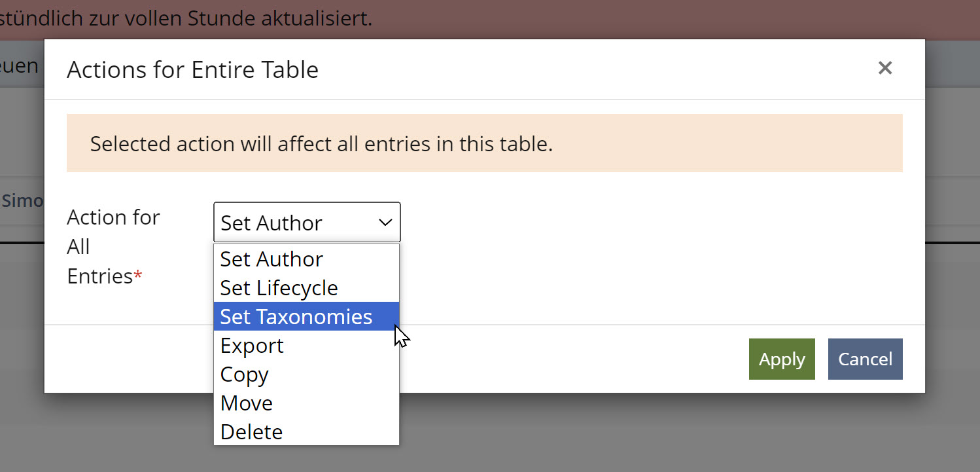
Task: Click the 'Selected action will affect' warning banner
Action: (484, 143)
